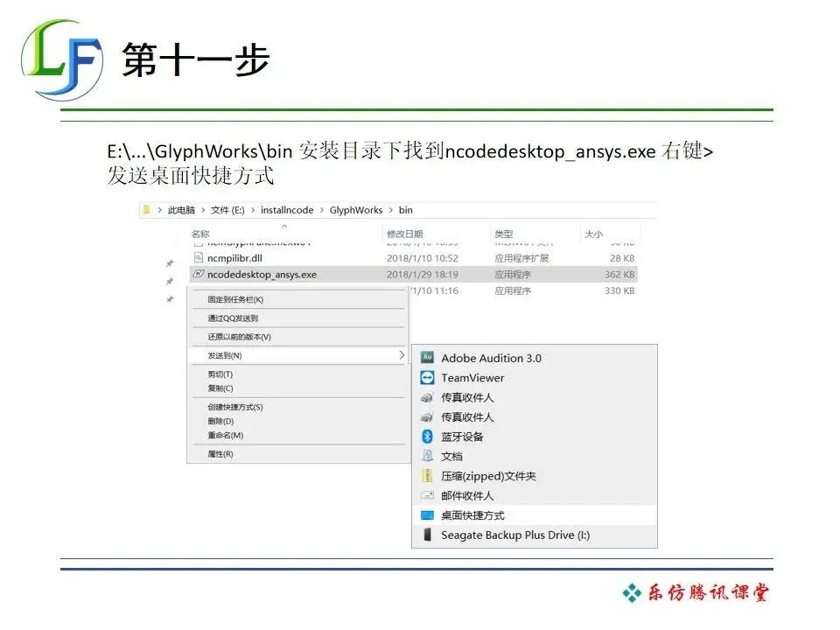Sort by 大小 column header
Screen dimensions: 840x630
tap(593, 234)
